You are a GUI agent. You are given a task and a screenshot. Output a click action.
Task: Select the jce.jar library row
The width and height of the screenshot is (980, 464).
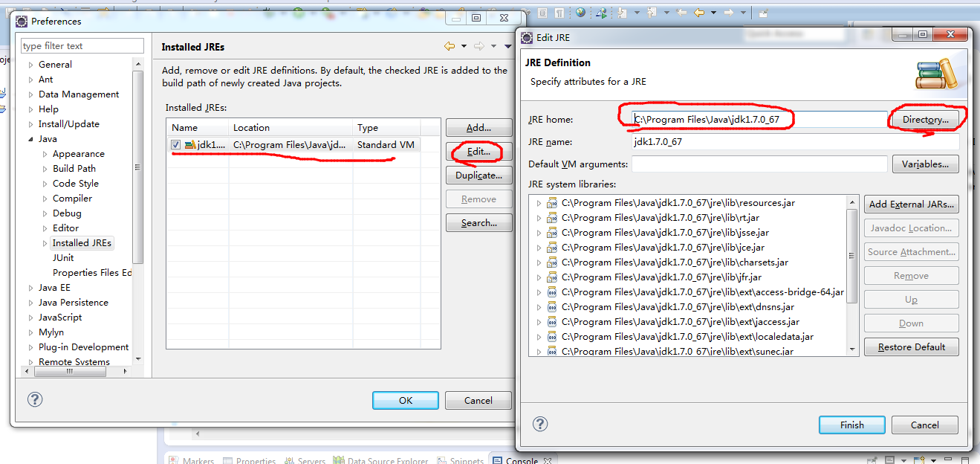pyautogui.click(x=663, y=248)
